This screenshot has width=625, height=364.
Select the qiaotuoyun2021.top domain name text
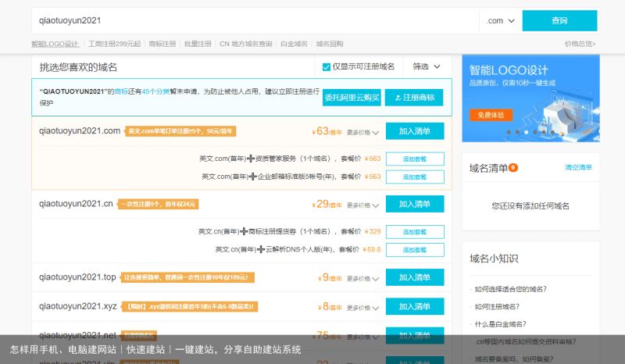tap(77, 277)
